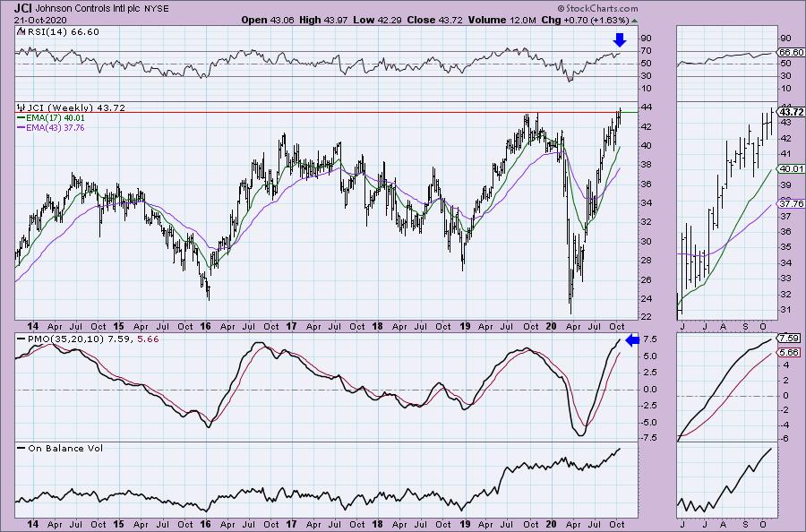806x532 pixels.
Task: Click the 0.0 level on PMO axis
Action: pyautogui.click(x=649, y=390)
